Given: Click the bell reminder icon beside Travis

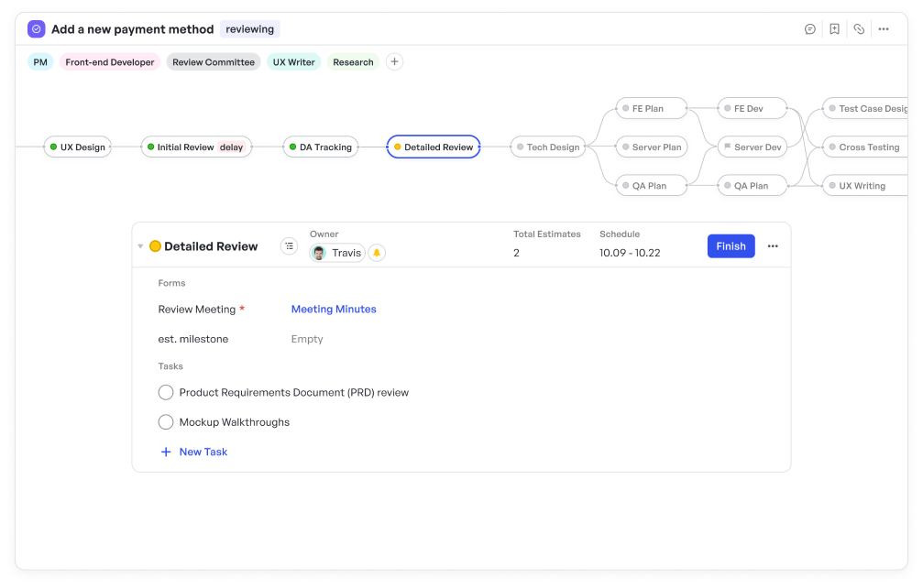Looking at the screenshot, I should coord(377,253).
